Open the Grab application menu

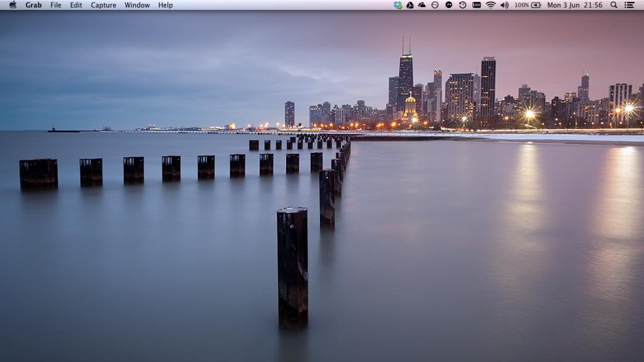click(x=33, y=5)
